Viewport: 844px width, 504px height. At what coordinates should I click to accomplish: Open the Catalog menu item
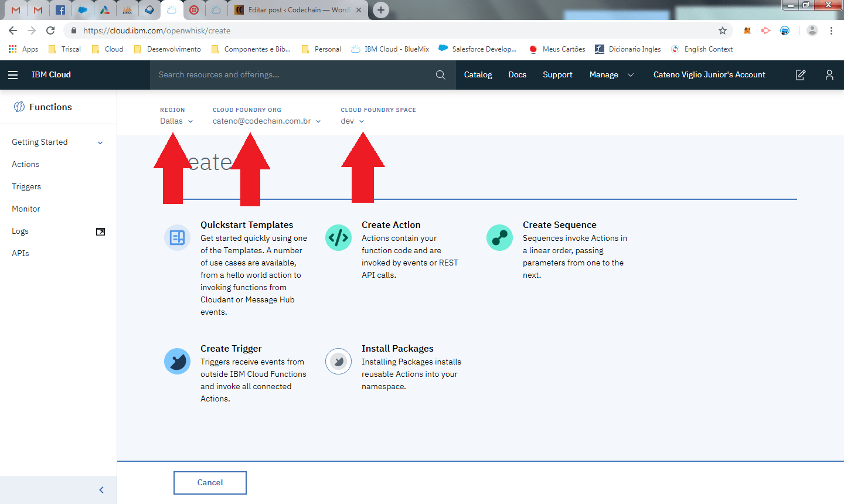(478, 75)
